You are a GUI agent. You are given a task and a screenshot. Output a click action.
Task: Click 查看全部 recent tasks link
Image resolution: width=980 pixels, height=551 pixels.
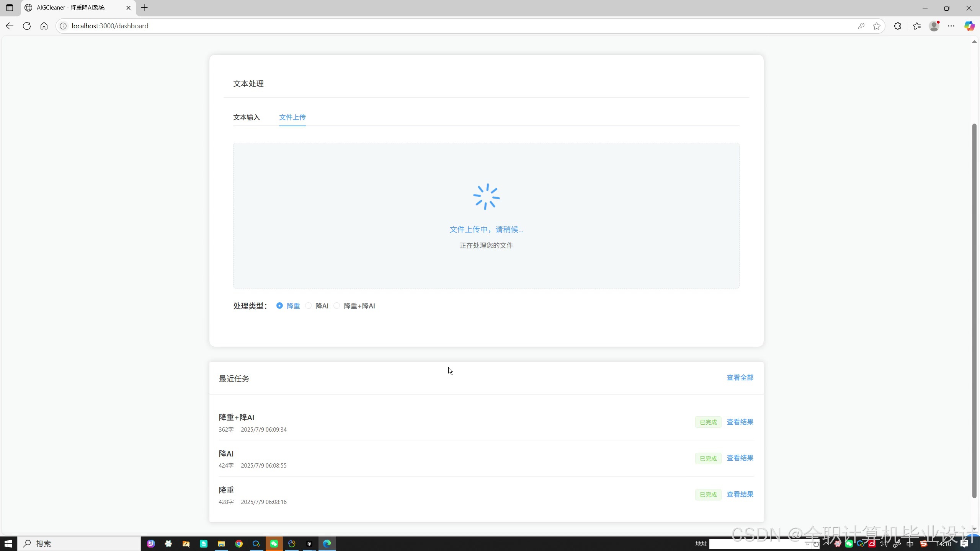tap(740, 378)
